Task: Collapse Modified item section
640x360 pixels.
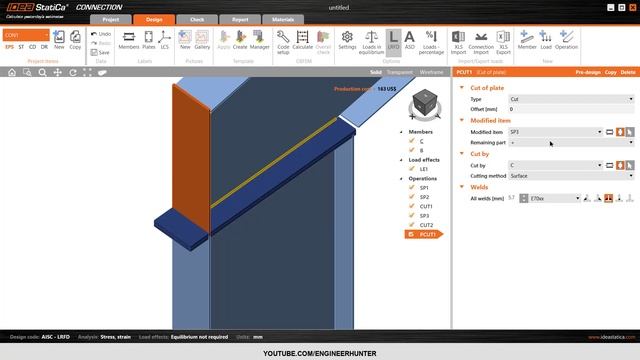Action: tap(462, 120)
